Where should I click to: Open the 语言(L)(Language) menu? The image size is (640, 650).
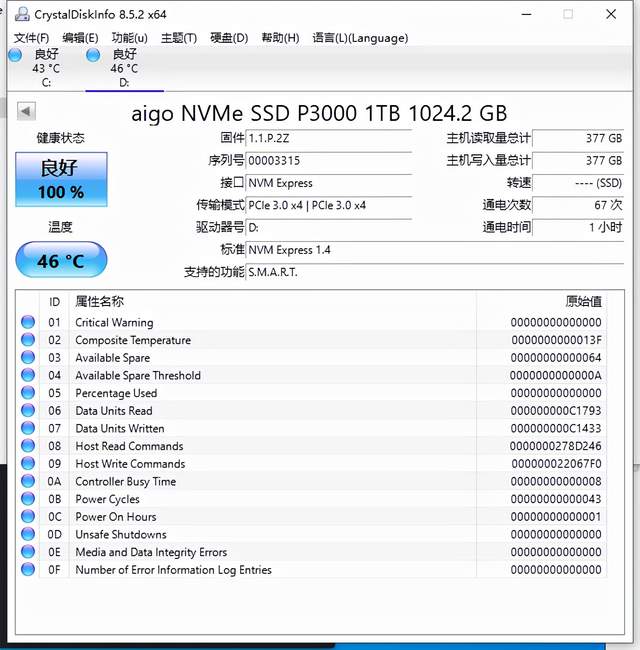click(x=360, y=38)
